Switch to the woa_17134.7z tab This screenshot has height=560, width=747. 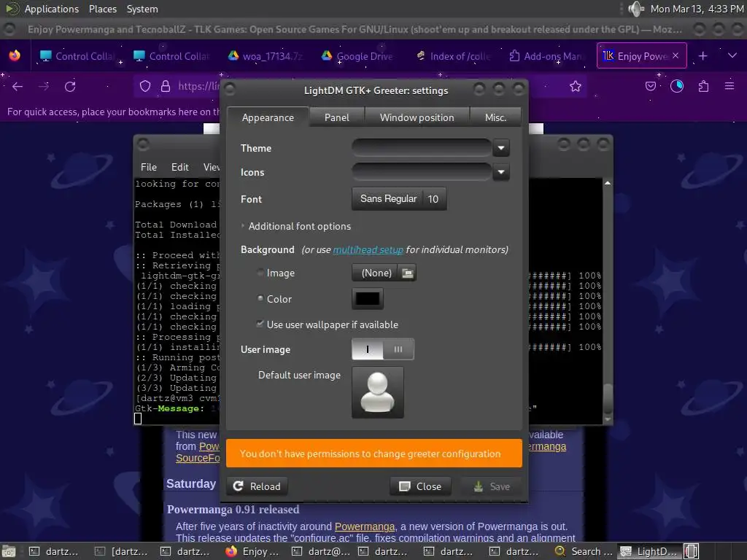[266, 56]
